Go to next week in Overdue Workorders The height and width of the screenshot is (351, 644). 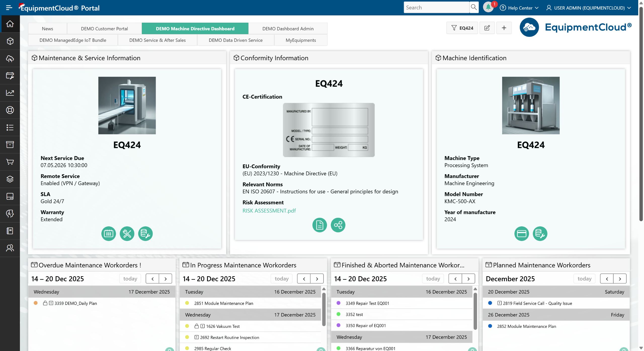pos(166,279)
